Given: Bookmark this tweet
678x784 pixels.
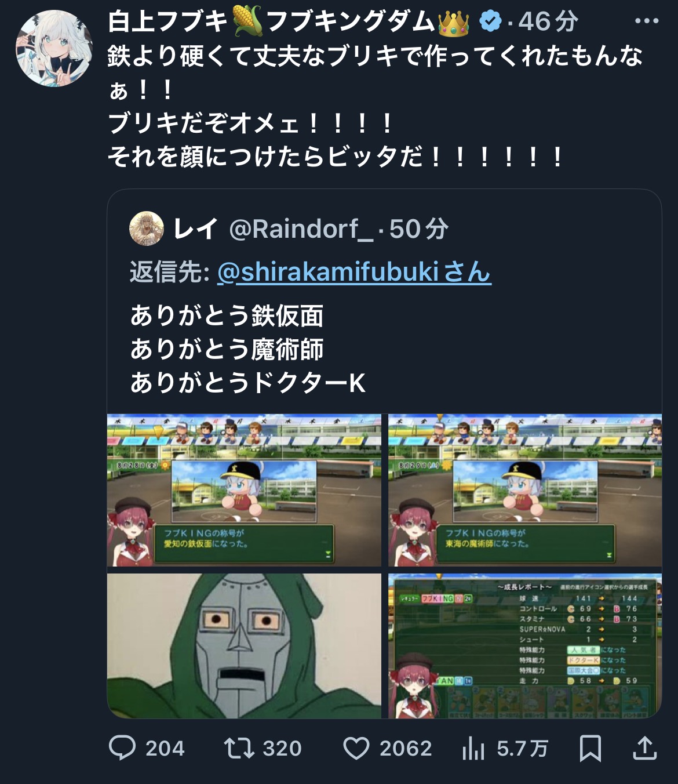Looking at the screenshot, I should click(x=590, y=748).
